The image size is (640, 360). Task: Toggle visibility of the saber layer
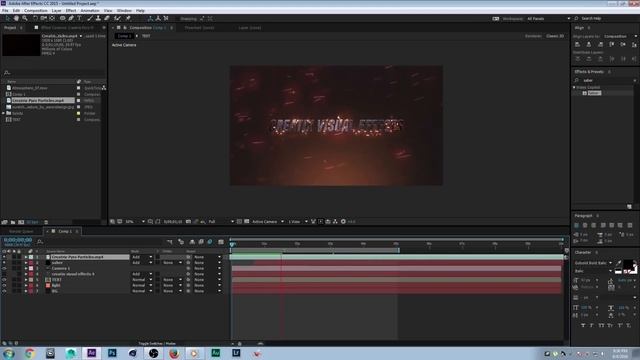[x=4, y=263]
